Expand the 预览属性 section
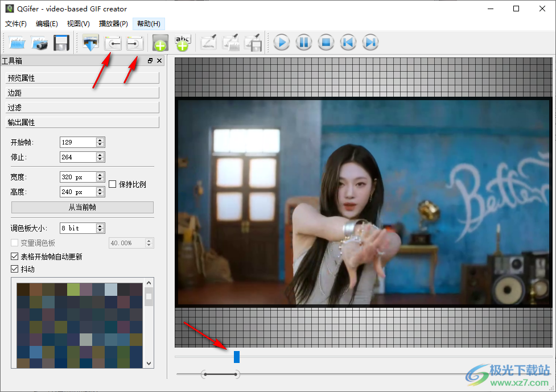The width and height of the screenshot is (556, 392). point(82,78)
